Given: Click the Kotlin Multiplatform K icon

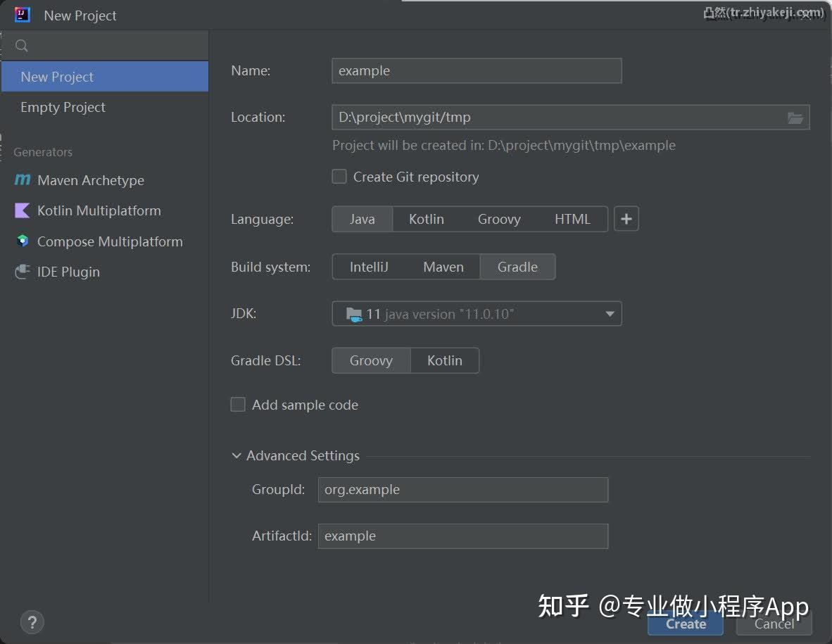Looking at the screenshot, I should point(23,210).
